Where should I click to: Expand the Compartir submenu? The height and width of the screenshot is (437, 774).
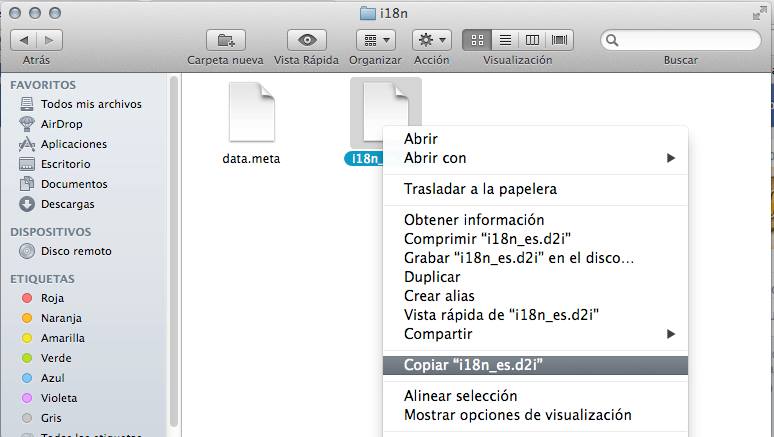535,334
